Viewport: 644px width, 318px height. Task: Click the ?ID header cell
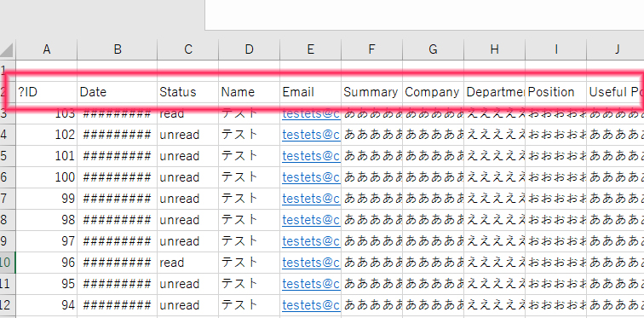pyautogui.click(x=46, y=92)
